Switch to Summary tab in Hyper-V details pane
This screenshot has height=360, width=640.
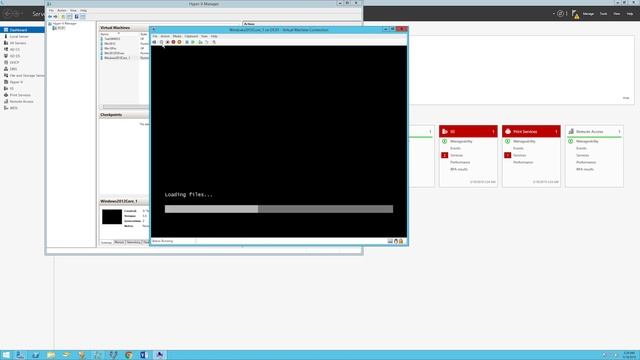point(106,242)
